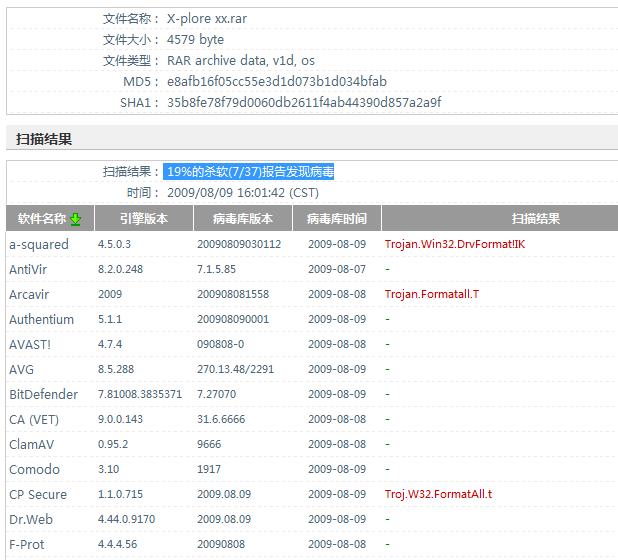Click the ClamAV row name

[x=32, y=444]
